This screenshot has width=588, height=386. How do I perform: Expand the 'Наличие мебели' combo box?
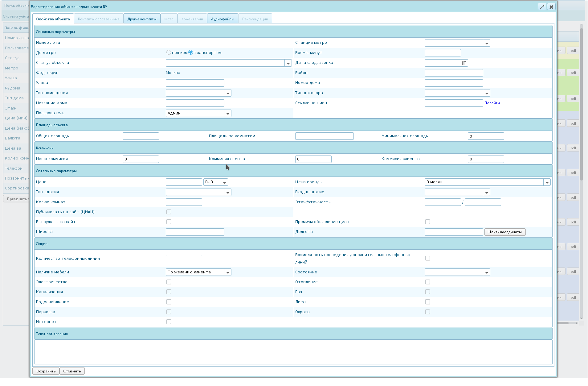228,272
